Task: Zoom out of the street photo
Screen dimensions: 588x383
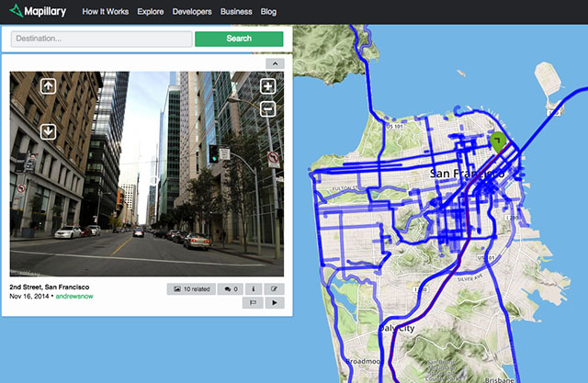Action: click(268, 109)
